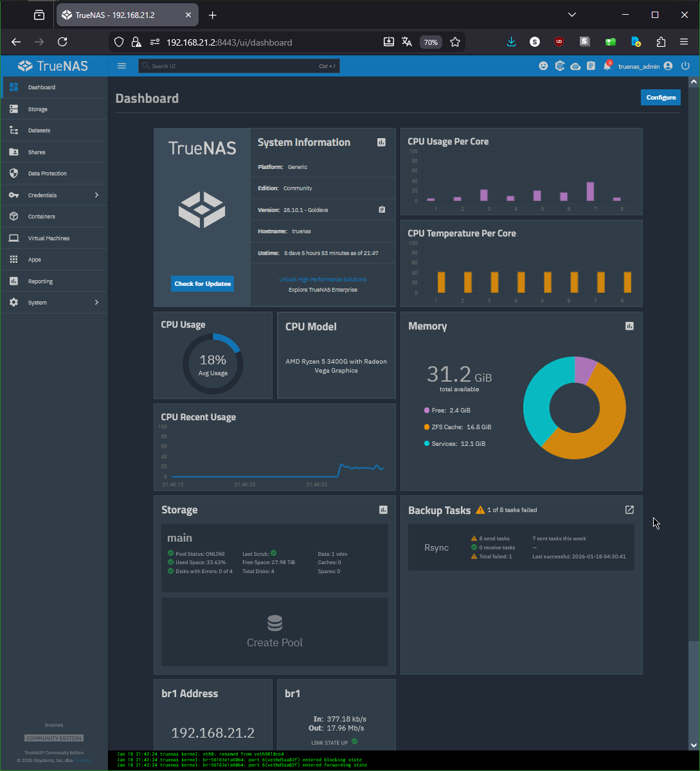Open the Jobs clipboard icon
Screen dimensions: 700x771
tap(591, 66)
